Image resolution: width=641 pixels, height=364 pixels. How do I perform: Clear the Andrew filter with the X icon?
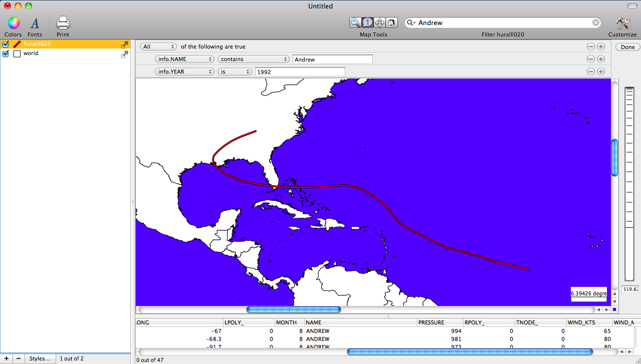click(595, 22)
